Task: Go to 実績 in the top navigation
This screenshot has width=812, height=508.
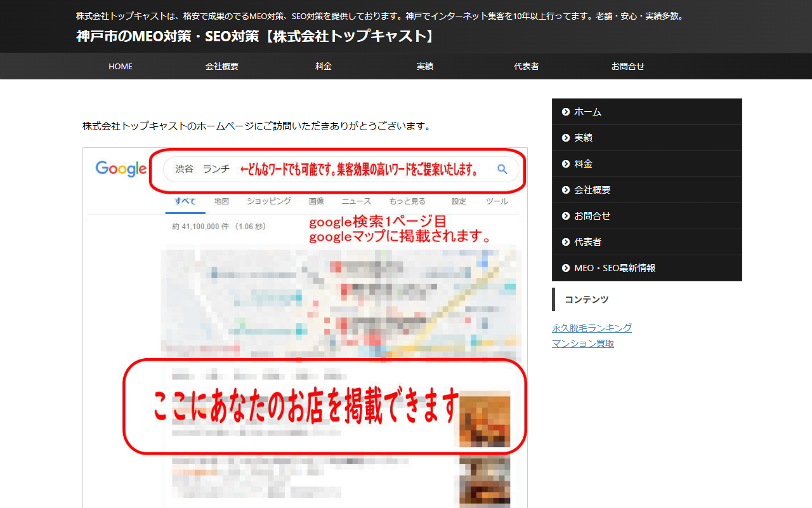Action: point(425,66)
